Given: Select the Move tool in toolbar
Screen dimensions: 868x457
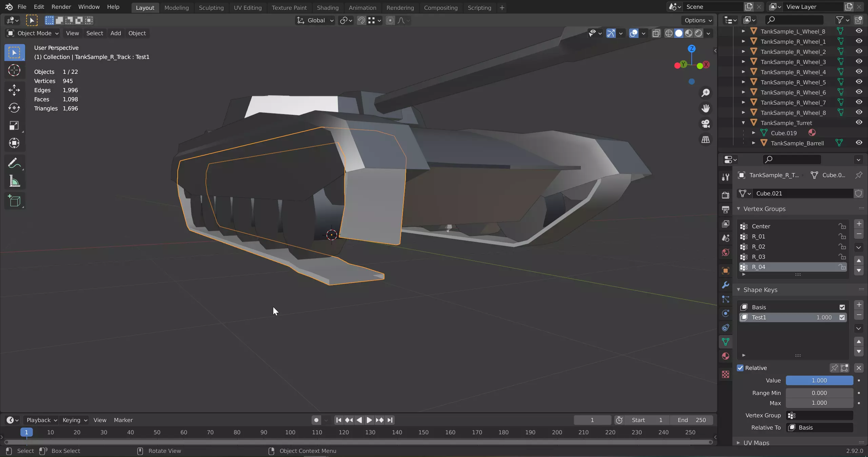Looking at the screenshot, I should point(14,90).
